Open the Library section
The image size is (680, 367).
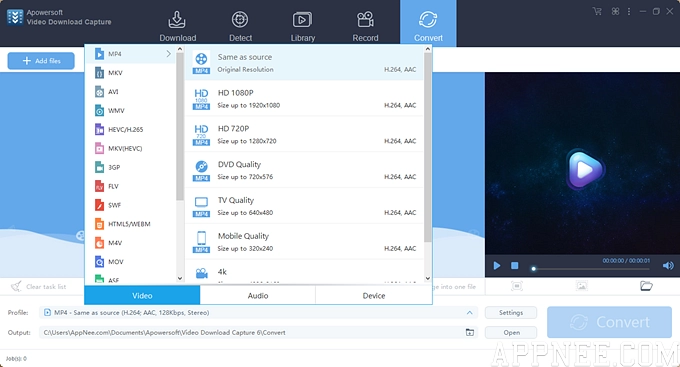(302, 26)
